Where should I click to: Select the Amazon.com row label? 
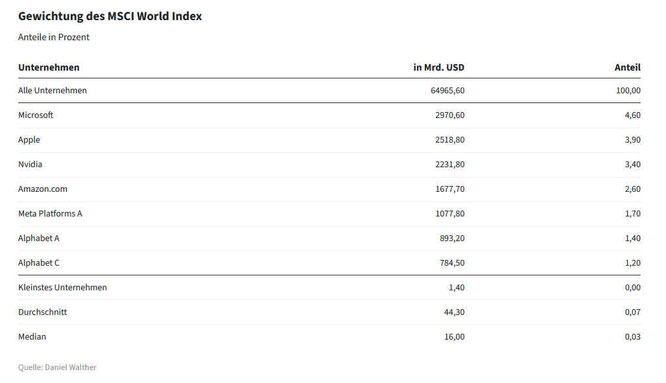pyautogui.click(x=42, y=189)
